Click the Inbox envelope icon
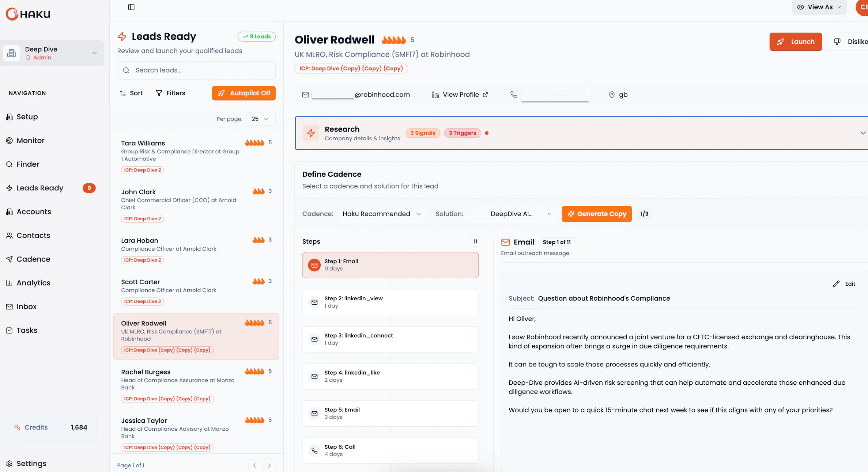This screenshot has width=868, height=472. (x=10, y=307)
